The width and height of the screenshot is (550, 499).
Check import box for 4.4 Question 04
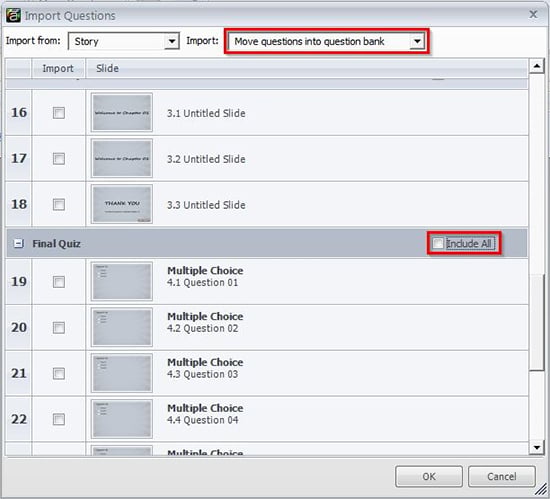pos(59,419)
